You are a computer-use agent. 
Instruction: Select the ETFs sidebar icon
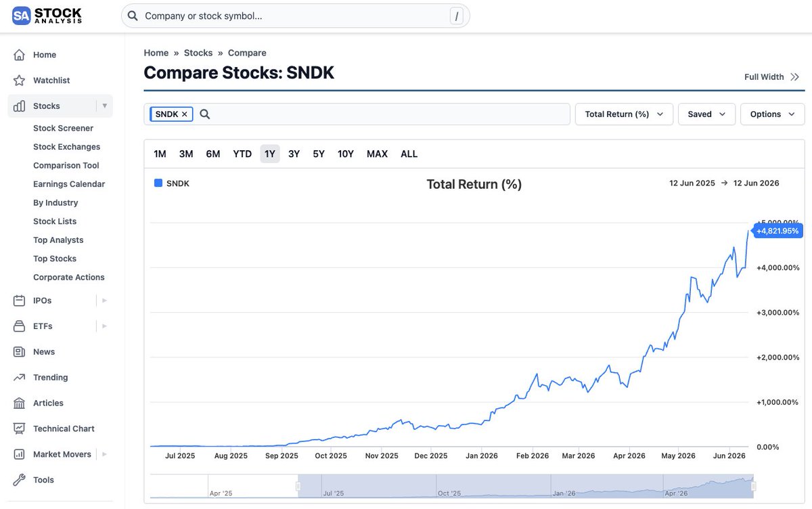tap(20, 326)
